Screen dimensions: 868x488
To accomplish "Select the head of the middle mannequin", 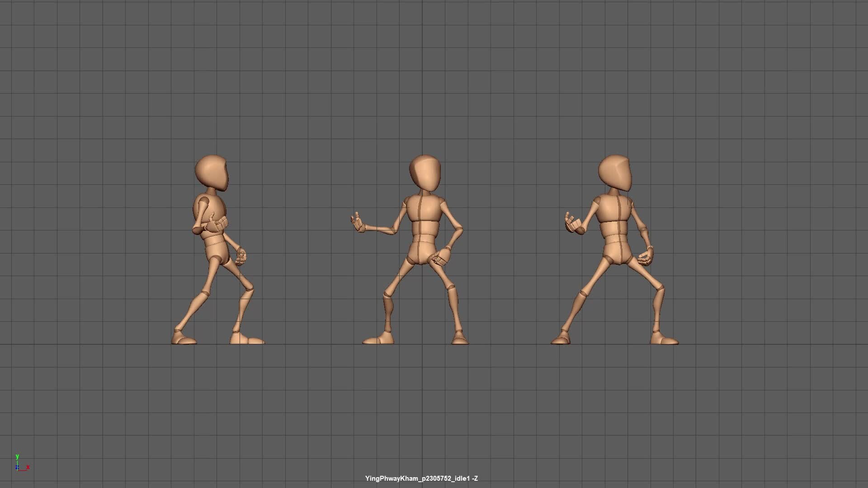I will point(424,172).
